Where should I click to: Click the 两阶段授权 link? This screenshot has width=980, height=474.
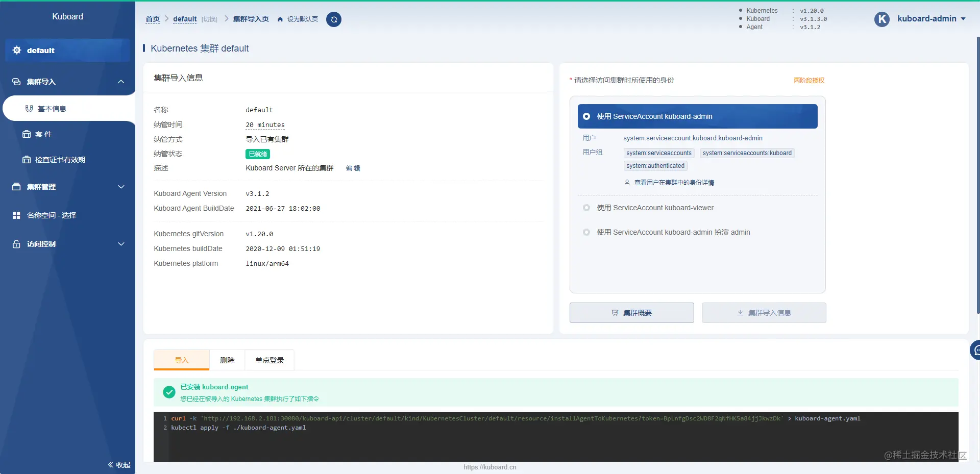[x=809, y=80]
